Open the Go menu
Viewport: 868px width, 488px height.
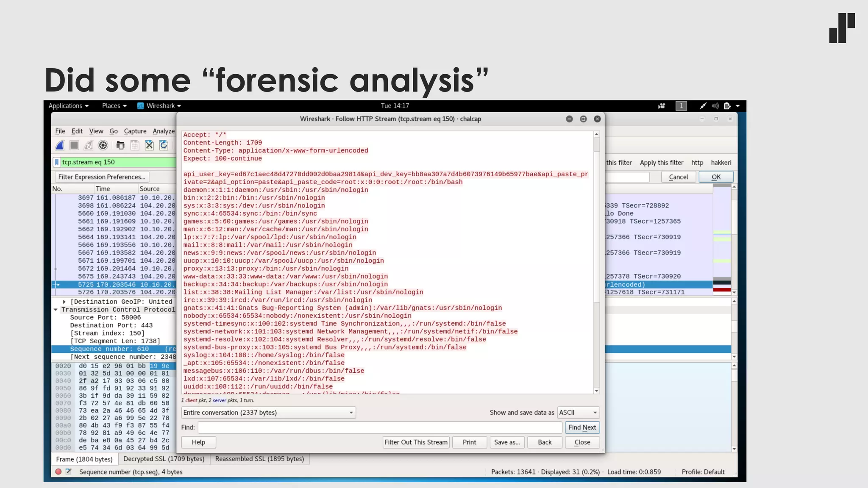click(x=114, y=131)
